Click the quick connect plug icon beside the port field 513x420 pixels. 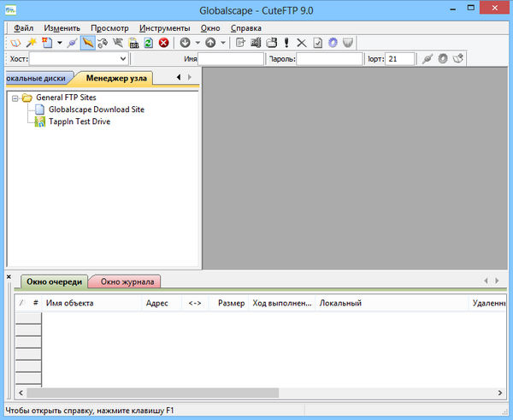(427, 59)
